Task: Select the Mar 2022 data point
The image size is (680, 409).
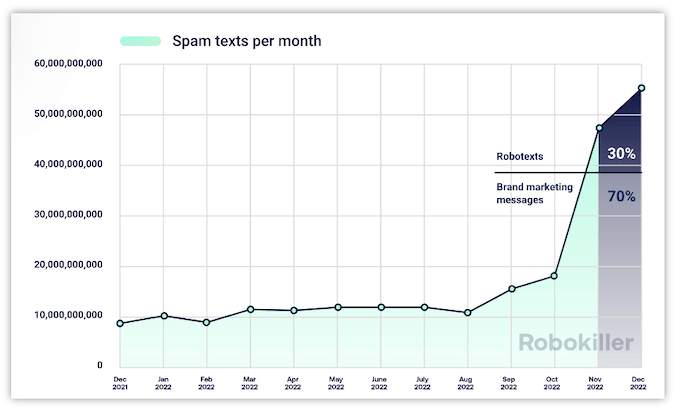Action: (250, 309)
